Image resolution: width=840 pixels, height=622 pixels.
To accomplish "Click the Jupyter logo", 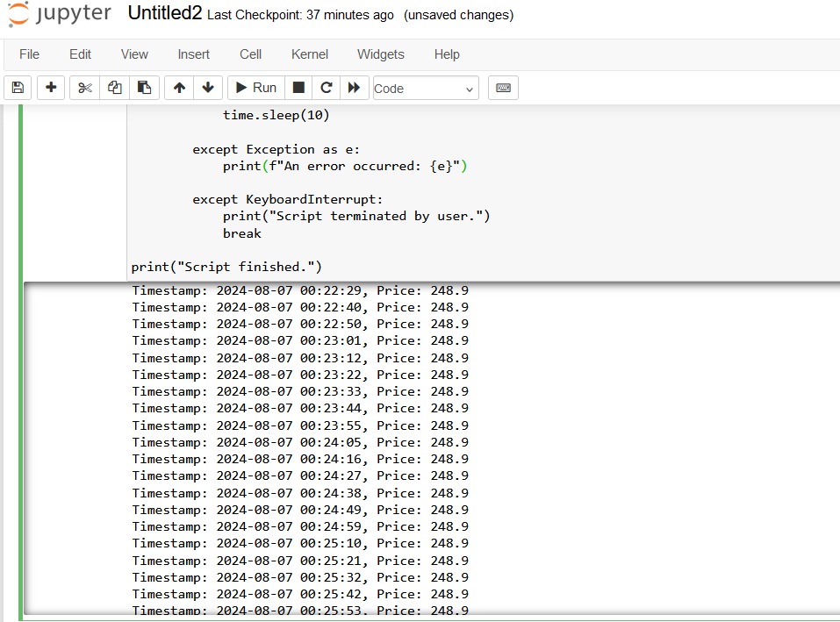I will (60, 14).
